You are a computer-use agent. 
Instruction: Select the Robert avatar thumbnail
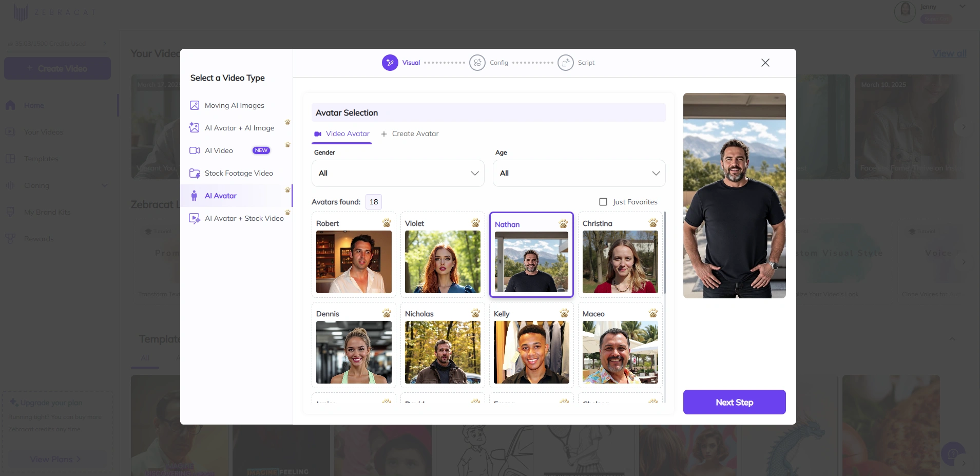point(354,262)
